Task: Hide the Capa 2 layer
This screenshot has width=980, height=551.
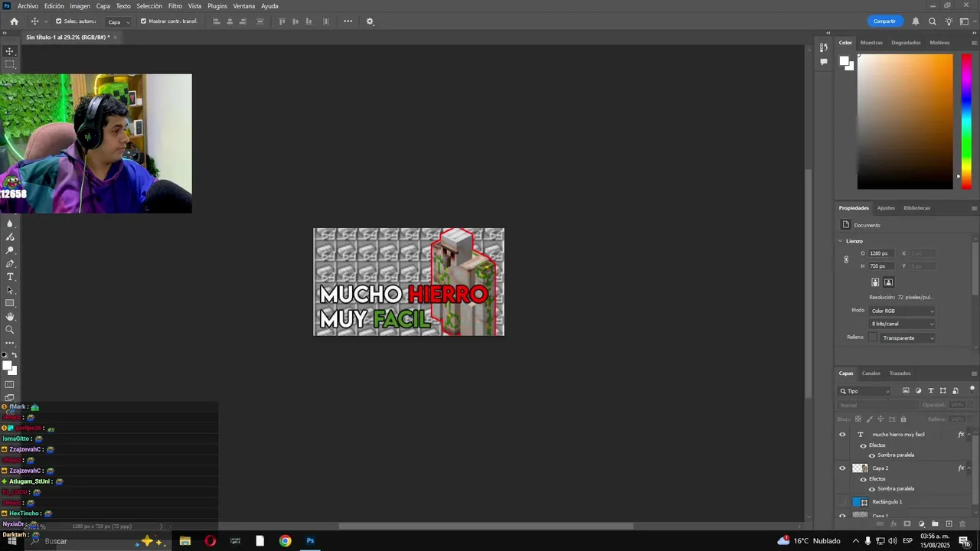Action: [842, 468]
